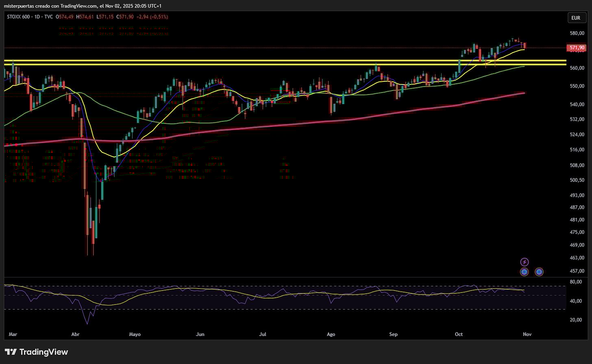The image size is (592, 364).
Task: Click the Oct label on the time axis
Action: pyautogui.click(x=459, y=334)
